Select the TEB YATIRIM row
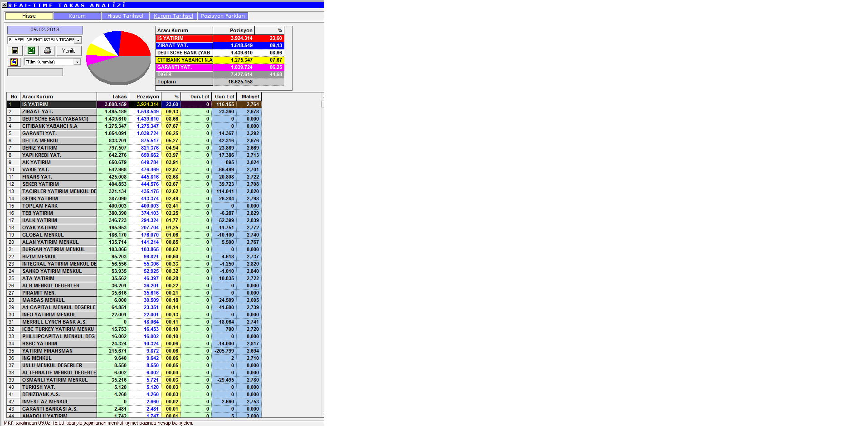This screenshot has height=426, width=868. (x=134, y=213)
